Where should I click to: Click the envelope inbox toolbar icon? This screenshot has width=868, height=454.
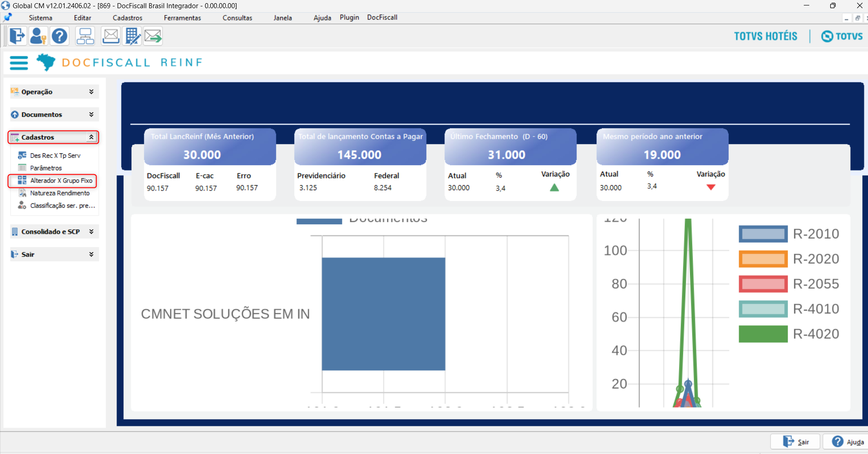[x=111, y=36]
